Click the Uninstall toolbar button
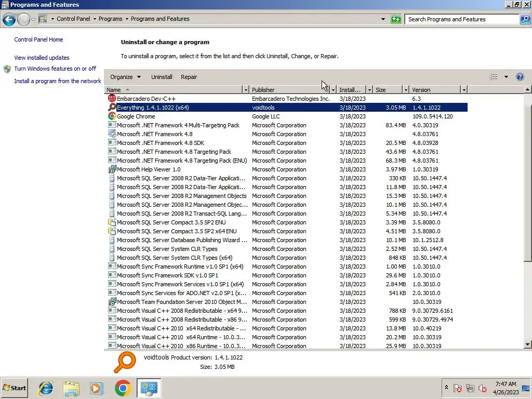Viewport: 532px width, 399px height. click(162, 77)
